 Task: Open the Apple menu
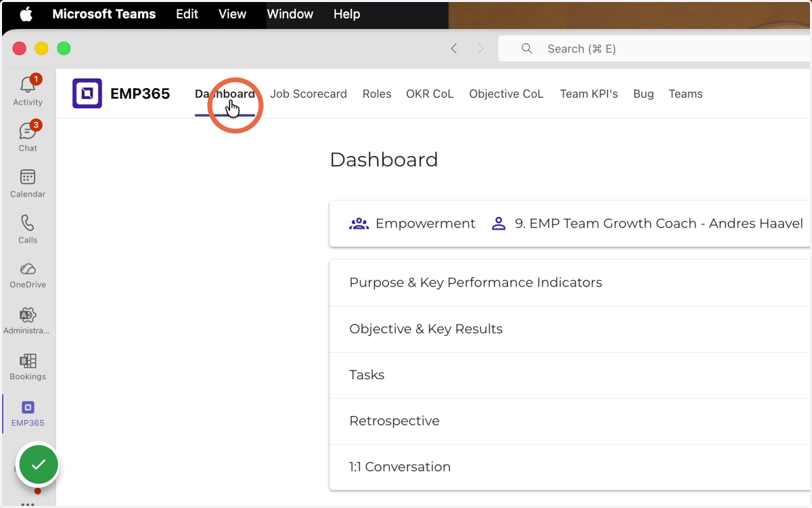[x=26, y=14]
